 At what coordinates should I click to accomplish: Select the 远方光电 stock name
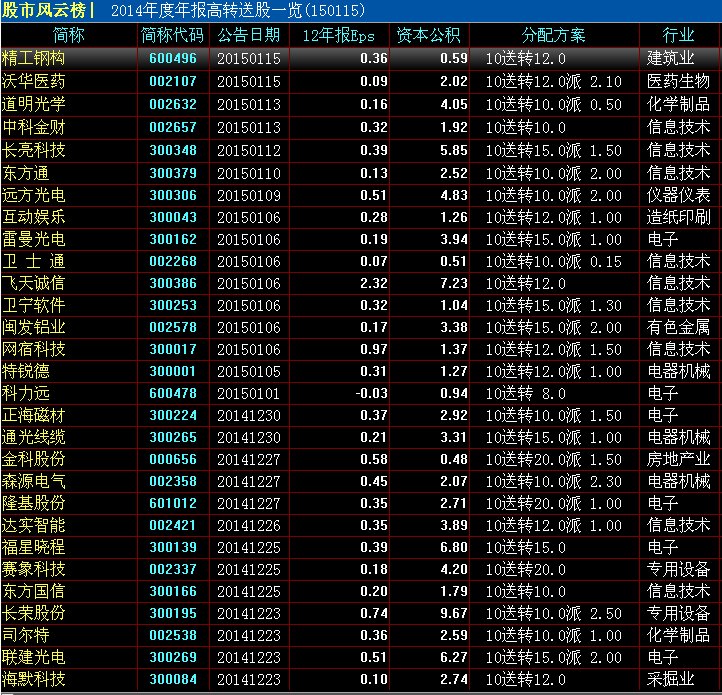tap(34, 196)
